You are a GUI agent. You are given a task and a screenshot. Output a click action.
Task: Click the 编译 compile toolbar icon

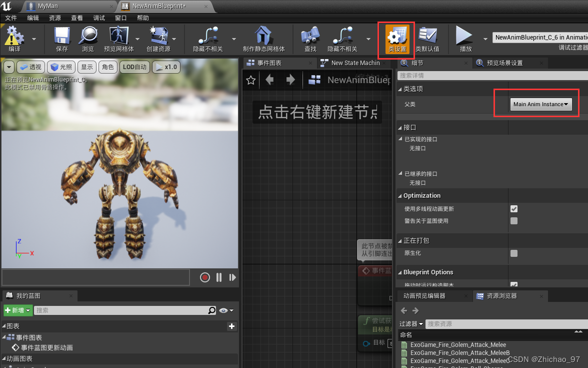click(14, 39)
